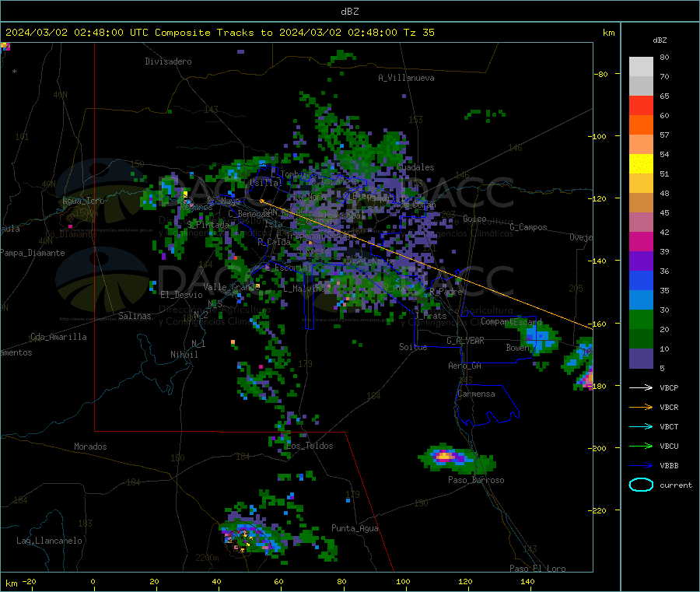Screen dimensions: 700x592
Task: Click the 'L_Malvinas' map label
Action: point(306,289)
